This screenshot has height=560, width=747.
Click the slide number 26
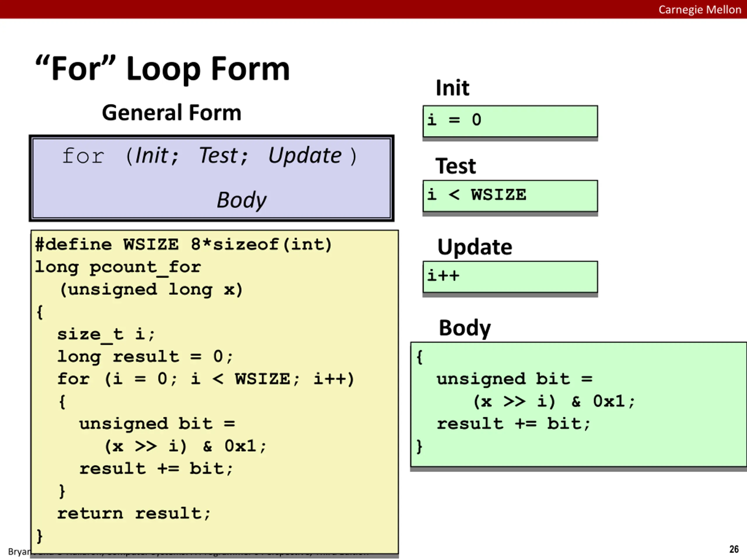734,549
